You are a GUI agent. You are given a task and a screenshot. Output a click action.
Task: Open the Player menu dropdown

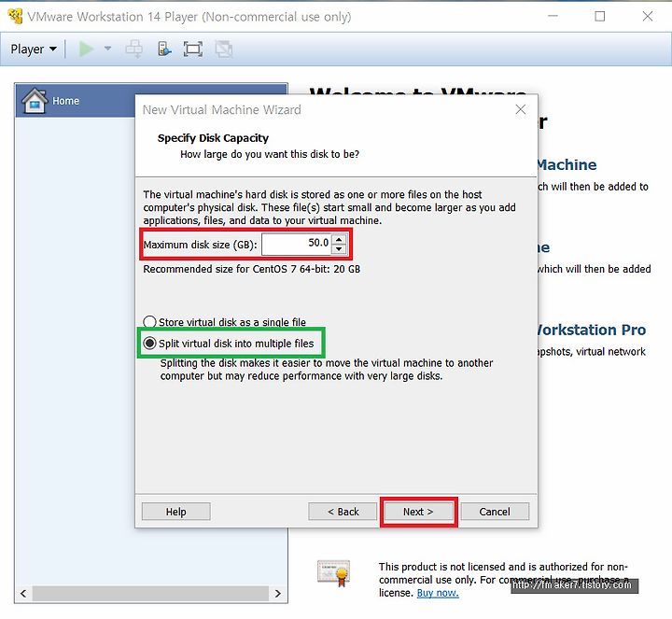coord(34,49)
